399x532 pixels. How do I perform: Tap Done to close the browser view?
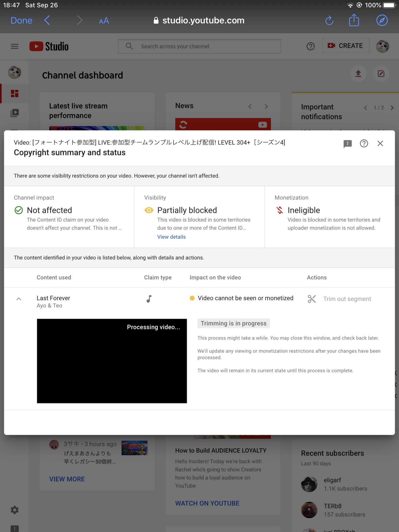(21, 21)
